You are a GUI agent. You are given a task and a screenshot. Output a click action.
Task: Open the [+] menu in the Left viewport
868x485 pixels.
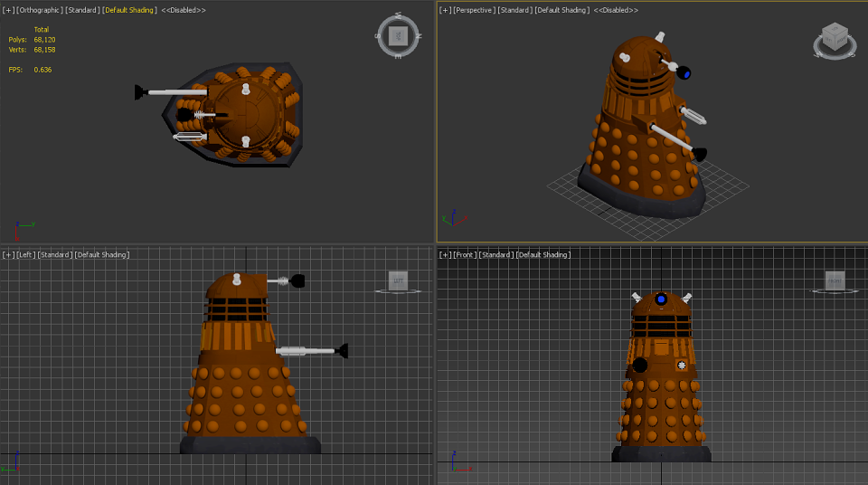(x=8, y=254)
